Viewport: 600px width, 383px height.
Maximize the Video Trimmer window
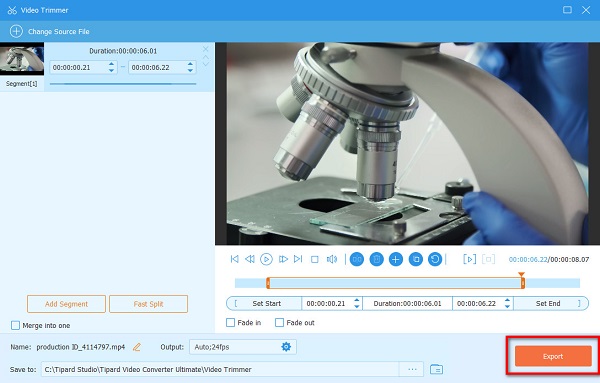point(567,10)
